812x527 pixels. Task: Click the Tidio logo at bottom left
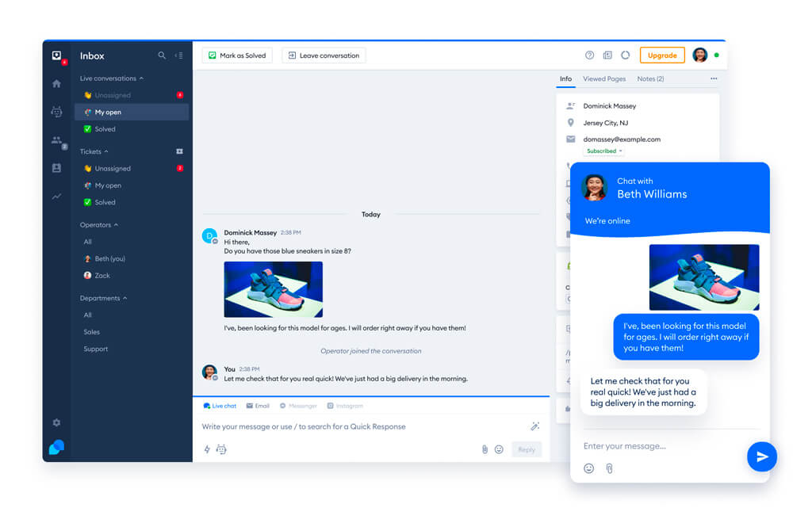[x=56, y=447]
